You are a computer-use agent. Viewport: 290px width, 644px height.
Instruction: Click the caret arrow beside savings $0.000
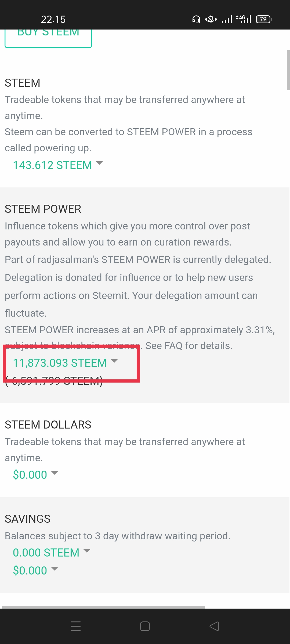[55, 569]
